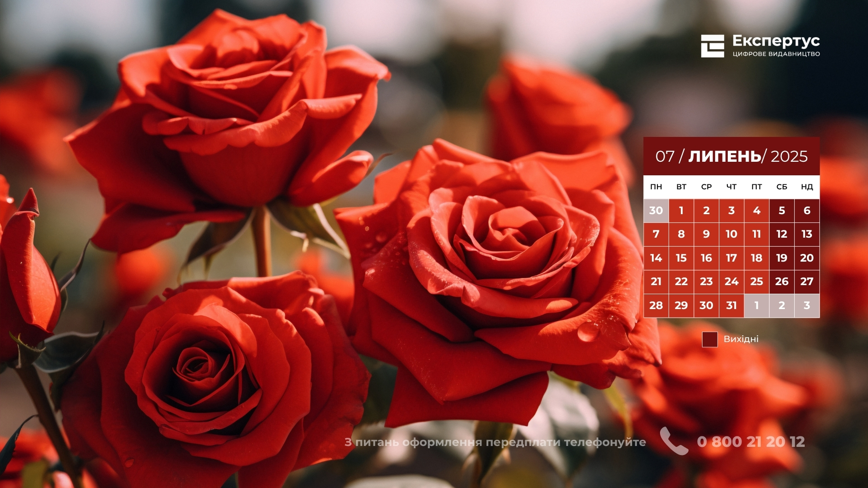
Task: Select day 15 in the calendar
Action: (681, 258)
